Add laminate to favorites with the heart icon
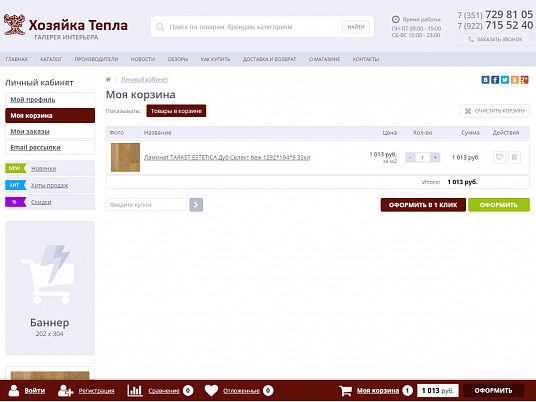Screen dimensions: 536x402 499,157
